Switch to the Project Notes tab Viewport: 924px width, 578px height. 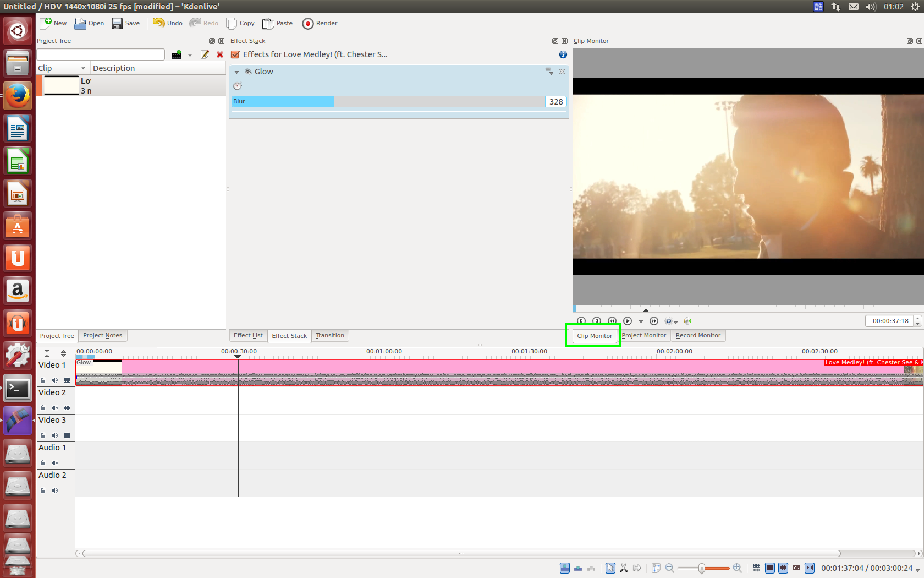coord(103,335)
